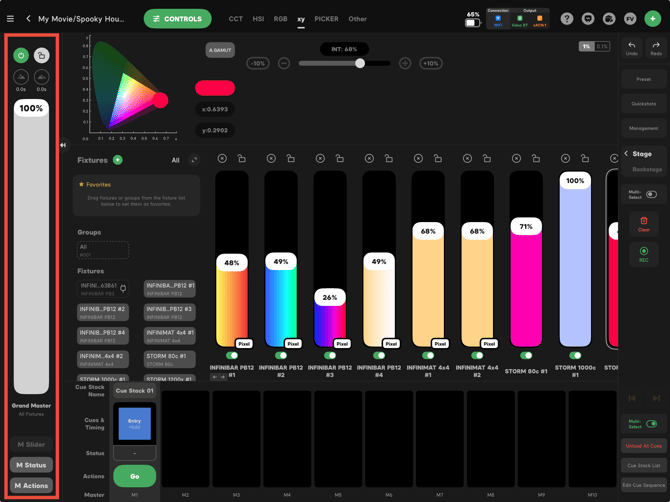The image size is (670, 502).
Task: Open the hamburger main menu
Action: coord(10,19)
